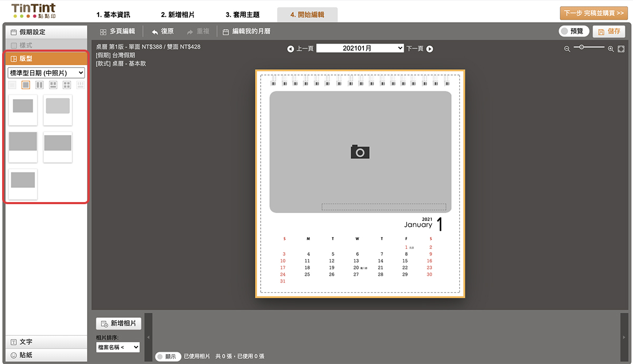Click the 2021 year label
Viewport: 633px width, 364px height.
pyautogui.click(x=427, y=219)
